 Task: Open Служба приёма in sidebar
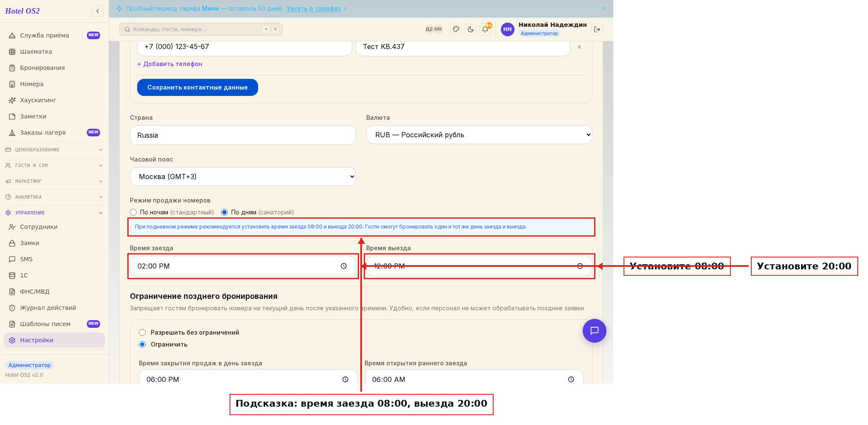(54, 35)
